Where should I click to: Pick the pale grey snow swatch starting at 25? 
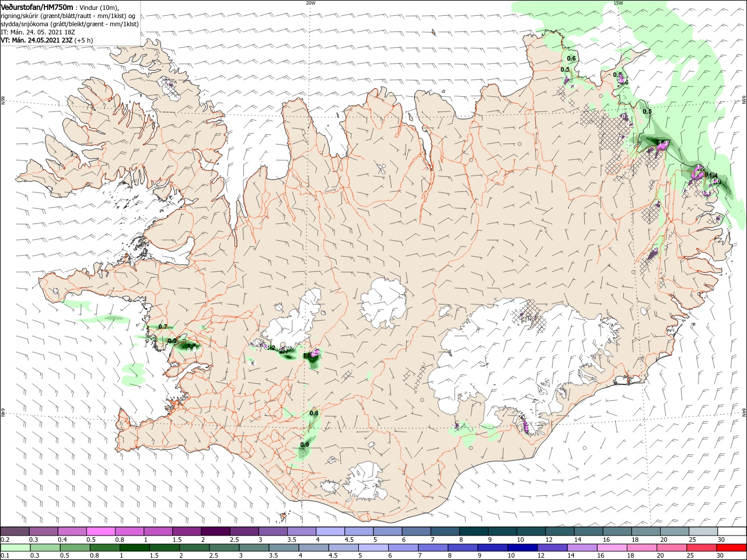coord(703,531)
